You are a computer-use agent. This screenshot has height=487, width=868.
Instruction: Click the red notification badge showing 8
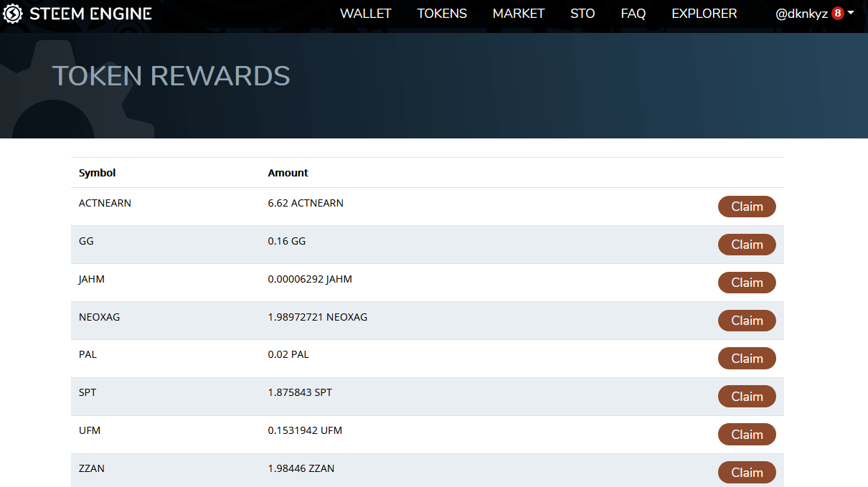(837, 13)
